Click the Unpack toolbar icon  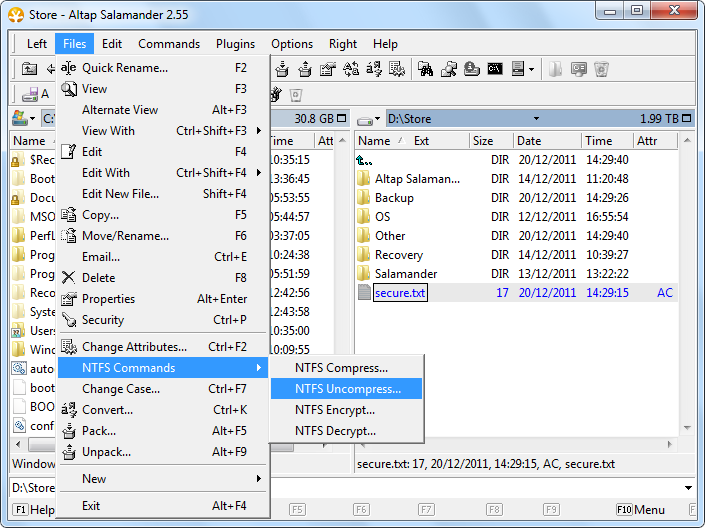pyautogui.click(x=305, y=69)
